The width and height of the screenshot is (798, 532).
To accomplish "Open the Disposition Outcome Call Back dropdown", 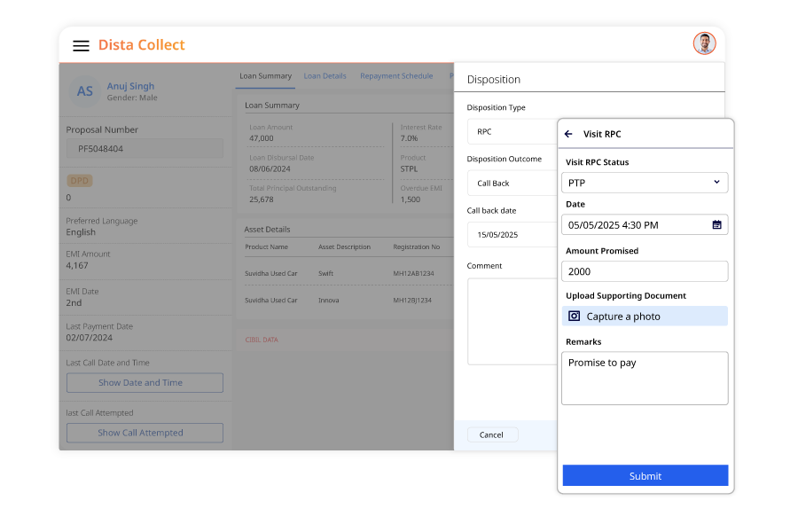I will 512,184.
